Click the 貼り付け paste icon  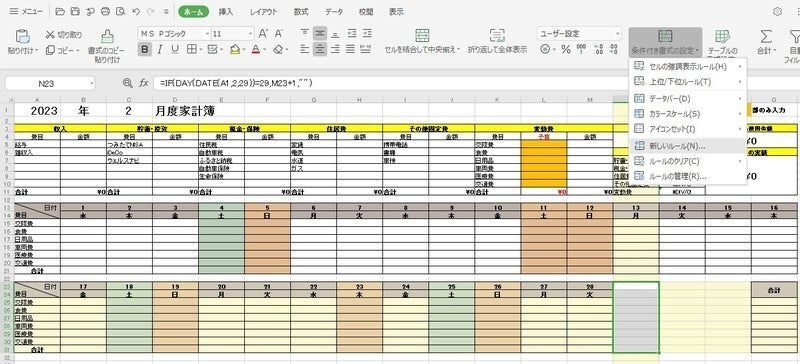tap(22, 36)
